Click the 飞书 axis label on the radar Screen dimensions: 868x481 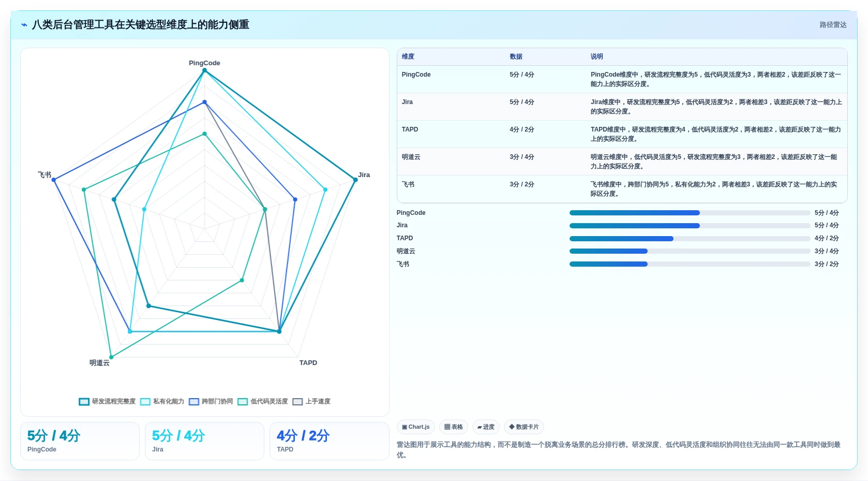44,175
